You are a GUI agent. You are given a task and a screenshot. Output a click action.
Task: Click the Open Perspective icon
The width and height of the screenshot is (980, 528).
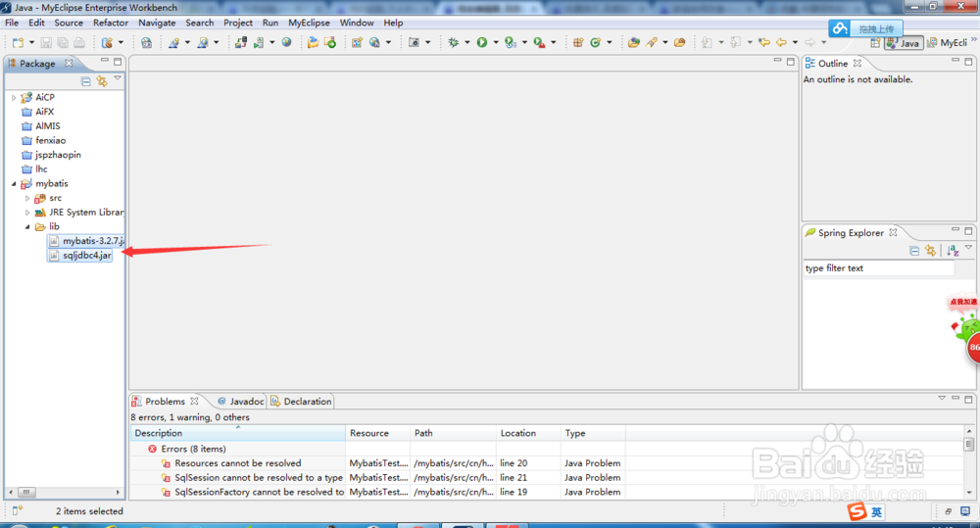[875, 43]
